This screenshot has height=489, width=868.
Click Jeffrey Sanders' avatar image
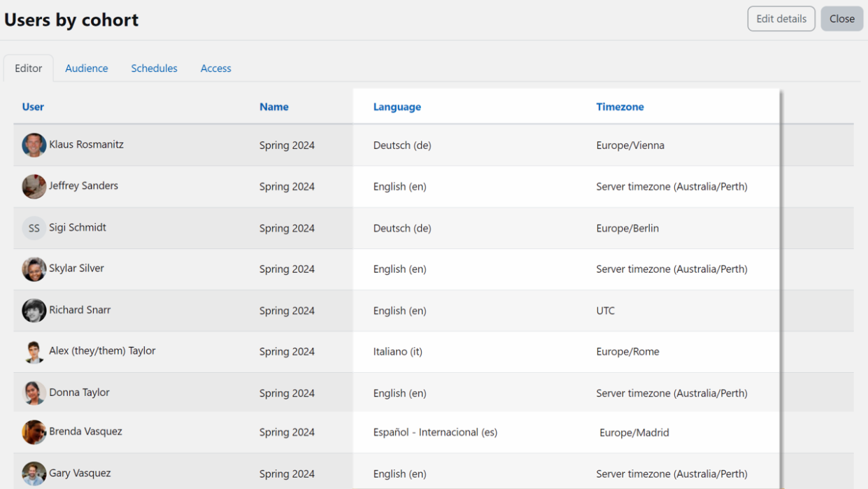34,187
